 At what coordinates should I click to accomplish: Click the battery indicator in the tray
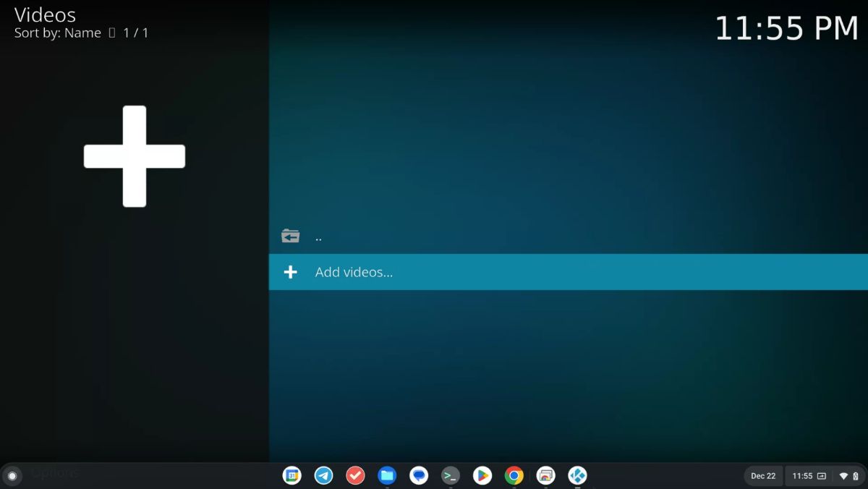pos(858,476)
